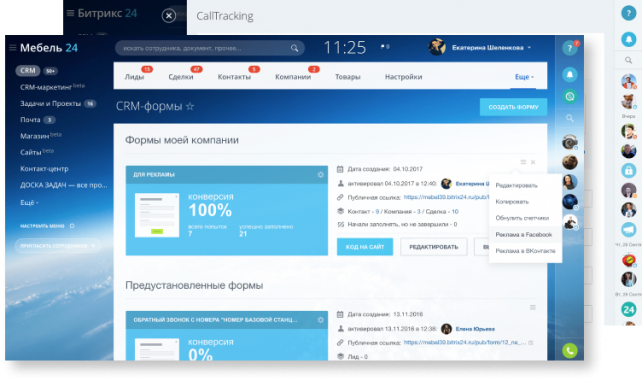Open the Товары tab

[x=348, y=77]
